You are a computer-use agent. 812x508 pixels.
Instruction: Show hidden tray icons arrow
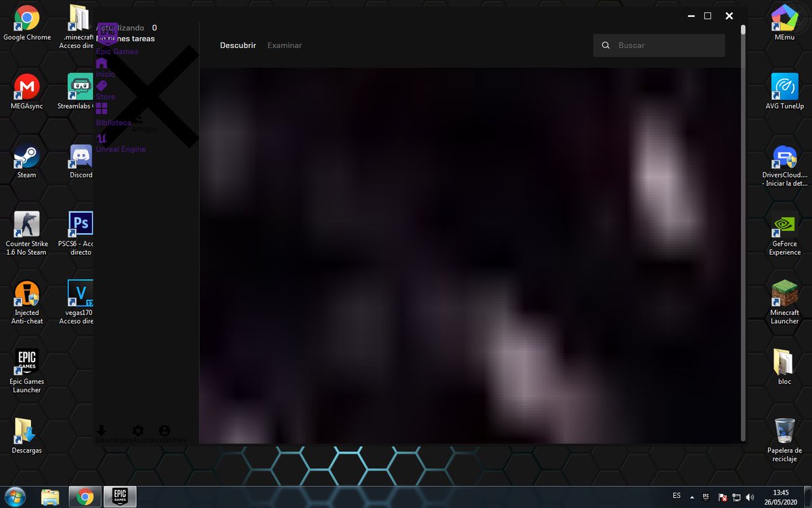(x=692, y=497)
